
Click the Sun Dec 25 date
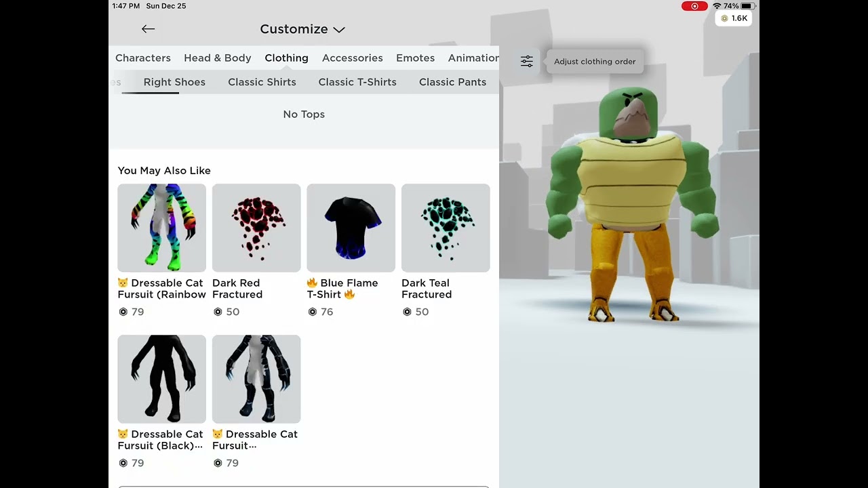click(x=166, y=6)
